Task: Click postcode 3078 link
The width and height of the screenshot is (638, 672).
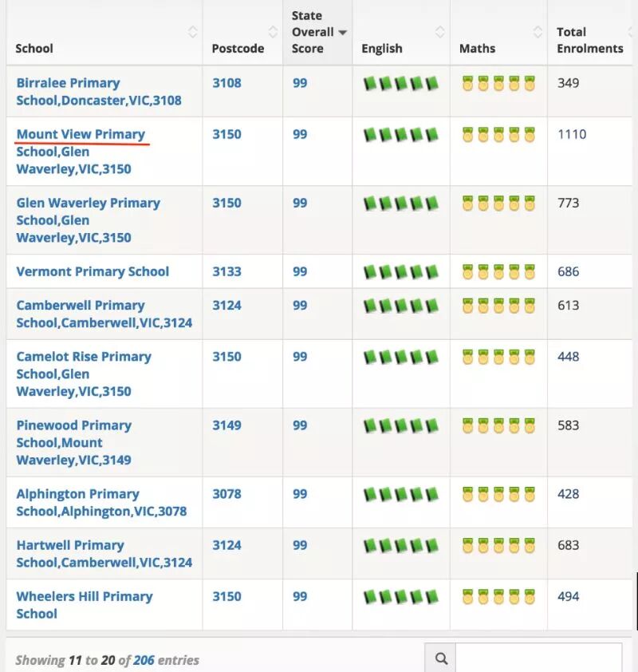Action: point(227,494)
